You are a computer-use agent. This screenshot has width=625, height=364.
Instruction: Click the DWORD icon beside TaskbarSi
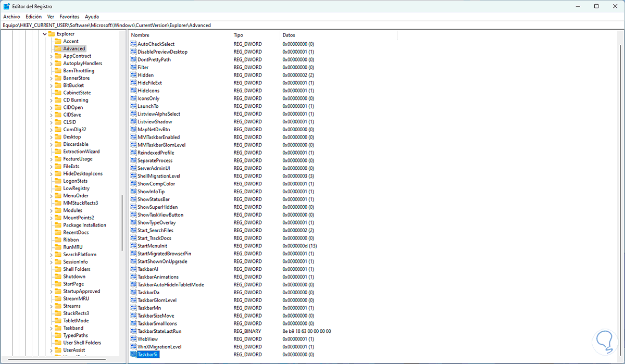pyautogui.click(x=133, y=355)
